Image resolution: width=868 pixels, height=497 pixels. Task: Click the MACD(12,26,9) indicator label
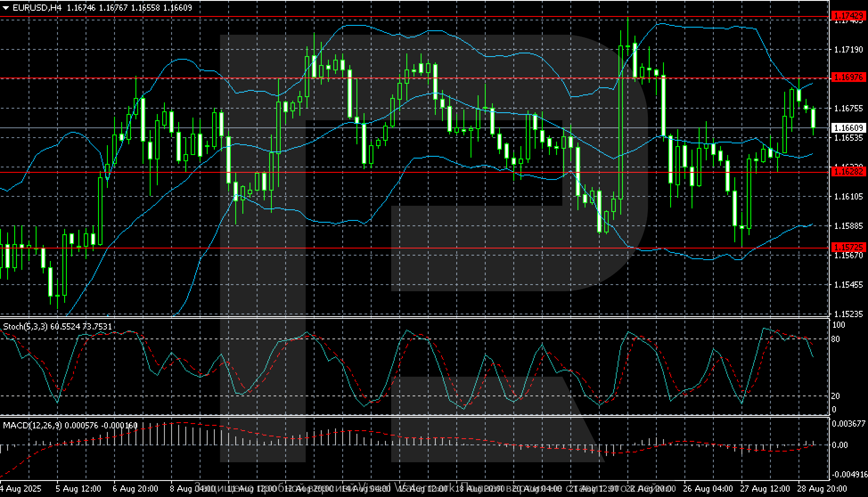pyautogui.click(x=32, y=425)
